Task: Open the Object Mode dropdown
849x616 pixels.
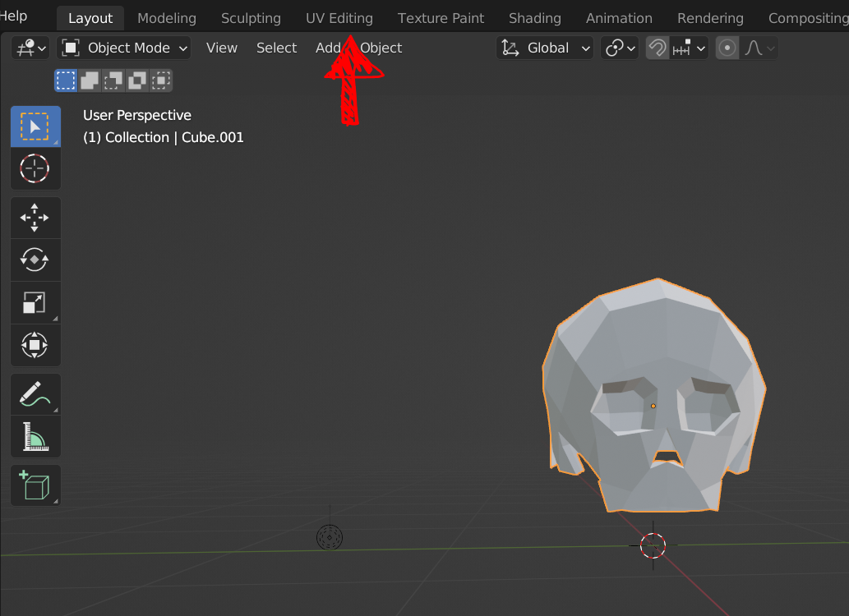Action: pos(123,48)
